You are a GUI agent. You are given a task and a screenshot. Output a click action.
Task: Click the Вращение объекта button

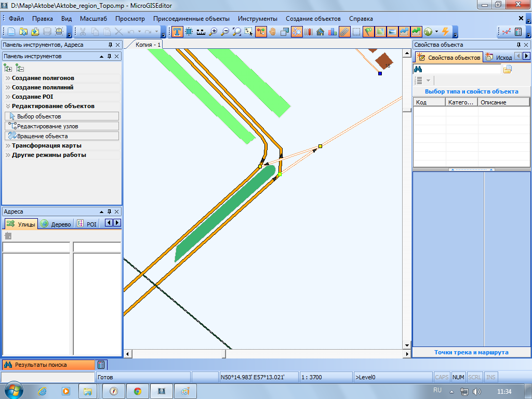pos(61,136)
